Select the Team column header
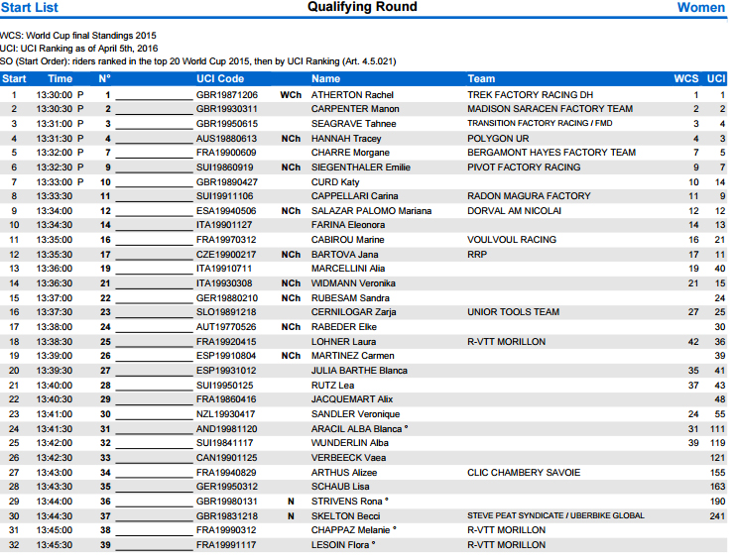The height and width of the screenshot is (560, 734). click(481, 78)
